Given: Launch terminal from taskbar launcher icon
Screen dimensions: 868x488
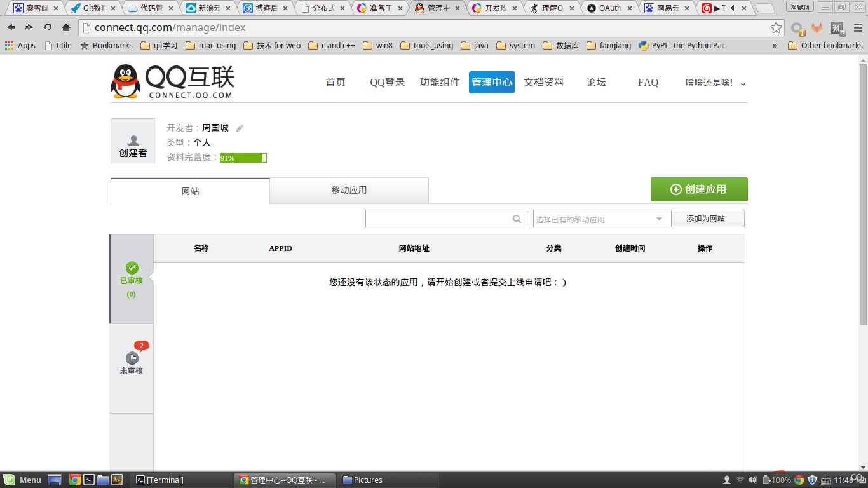Looking at the screenshot, I should (89, 480).
